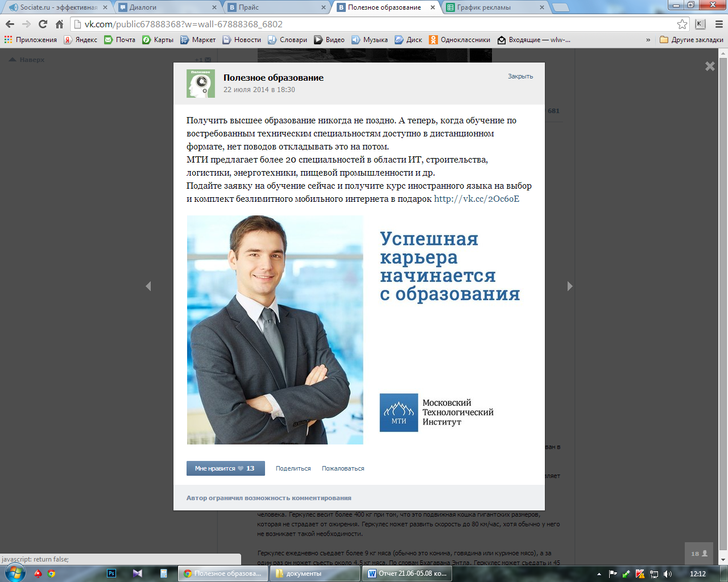Click the volume speaker tray icon
The image size is (728, 582).
[668, 574]
